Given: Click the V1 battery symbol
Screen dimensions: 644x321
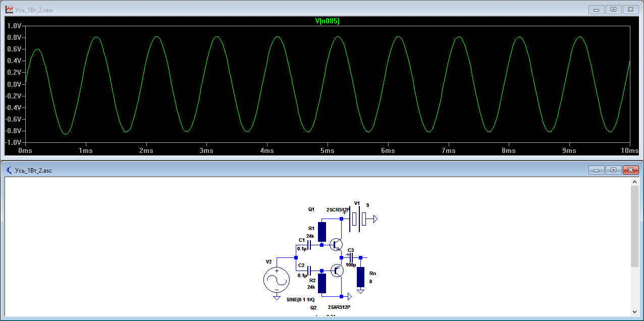Looking at the screenshot, I should pyautogui.click(x=359, y=219).
